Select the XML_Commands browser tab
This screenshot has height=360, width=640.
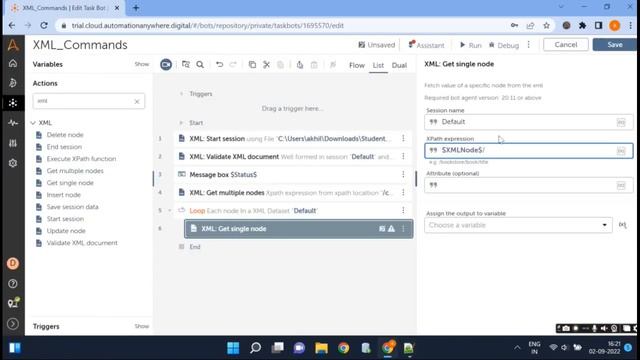point(65,8)
